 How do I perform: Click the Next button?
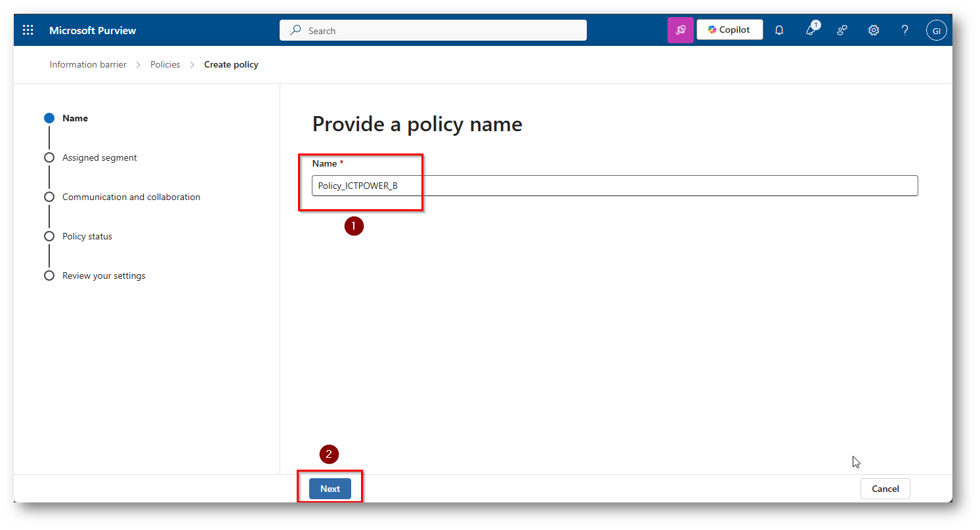(x=330, y=489)
